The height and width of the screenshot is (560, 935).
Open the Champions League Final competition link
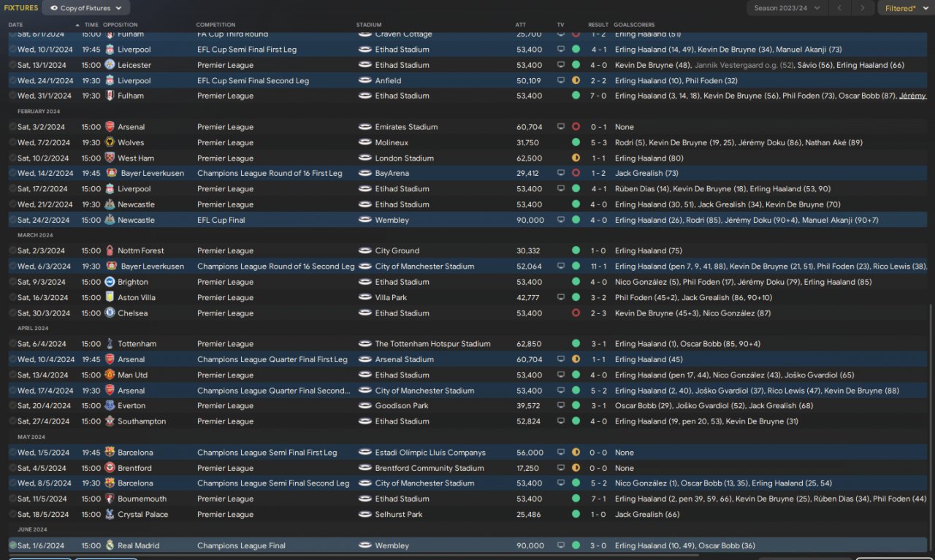pyautogui.click(x=243, y=545)
